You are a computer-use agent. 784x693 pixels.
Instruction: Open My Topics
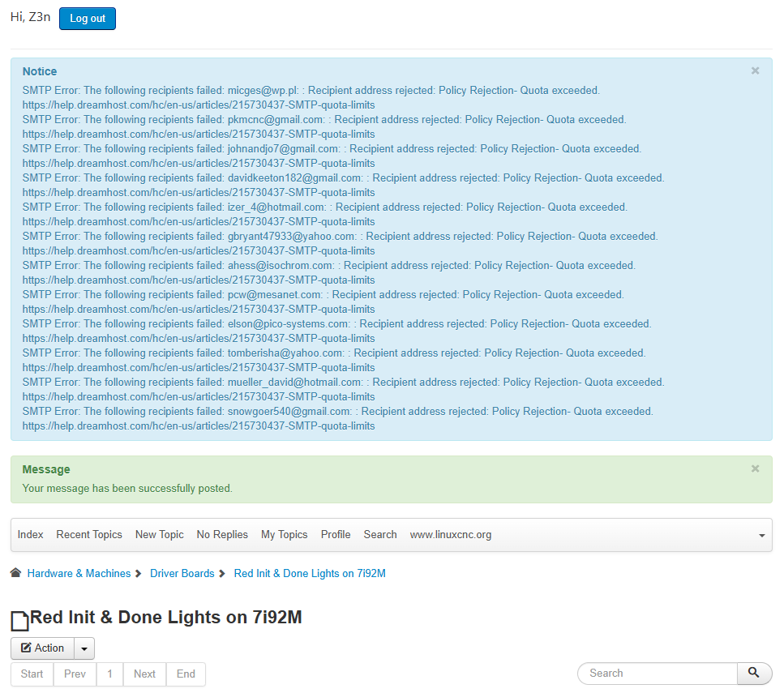(284, 535)
